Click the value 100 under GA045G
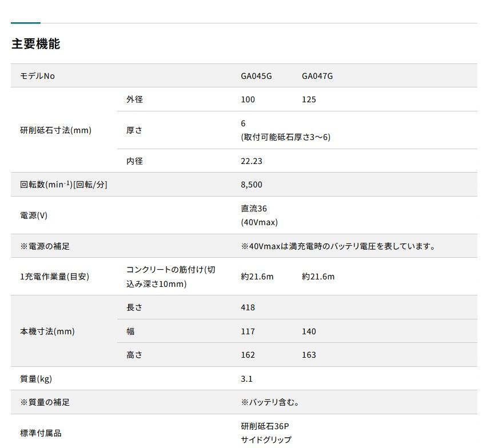 click(x=247, y=99)
